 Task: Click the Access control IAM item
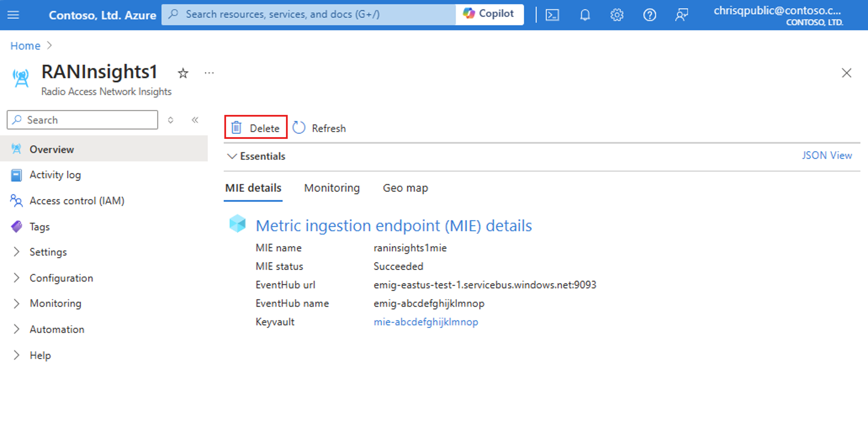[x=76, y=199]
